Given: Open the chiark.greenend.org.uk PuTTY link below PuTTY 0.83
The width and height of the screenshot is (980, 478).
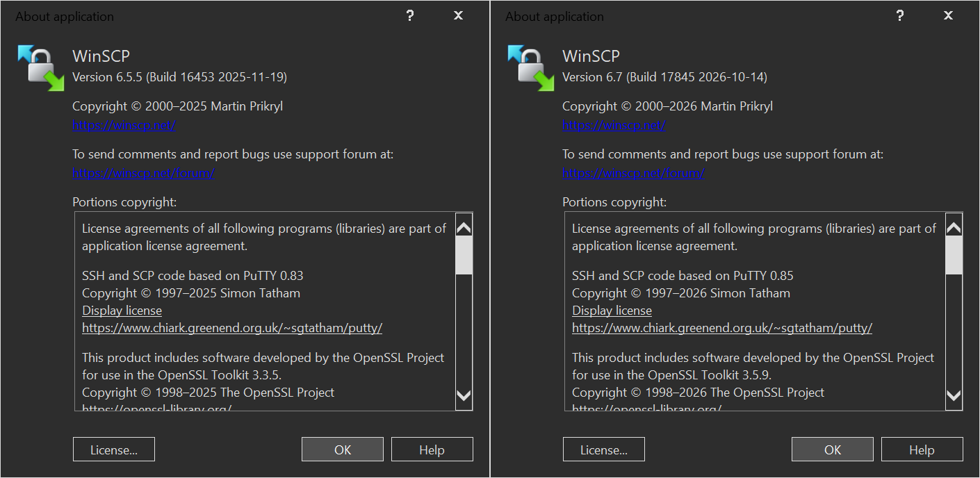Looking at the screenshot, I should click(232, 328).
